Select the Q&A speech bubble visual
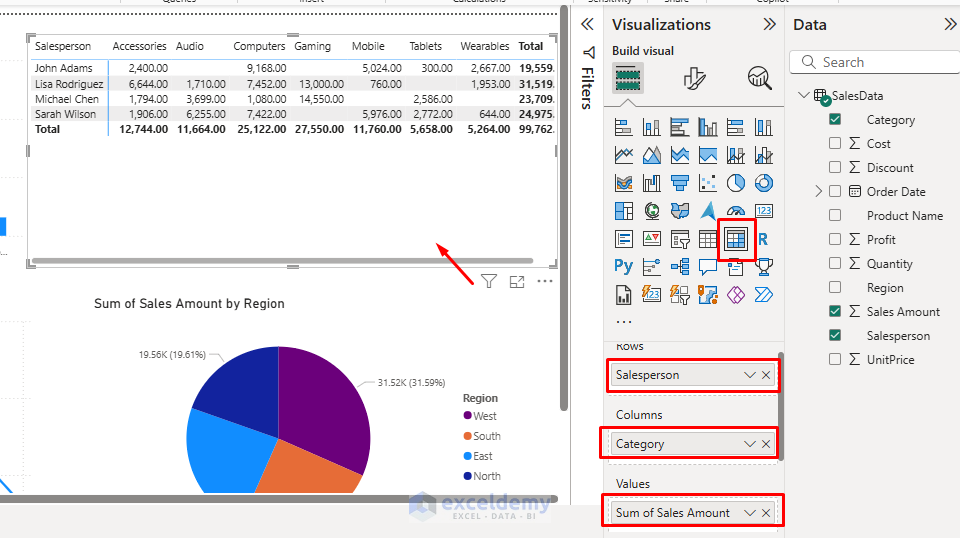 (708, 266)
